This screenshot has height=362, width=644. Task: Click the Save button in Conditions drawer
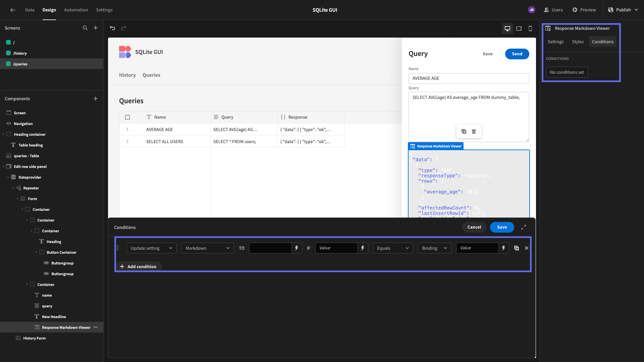(x=502, y=227)
